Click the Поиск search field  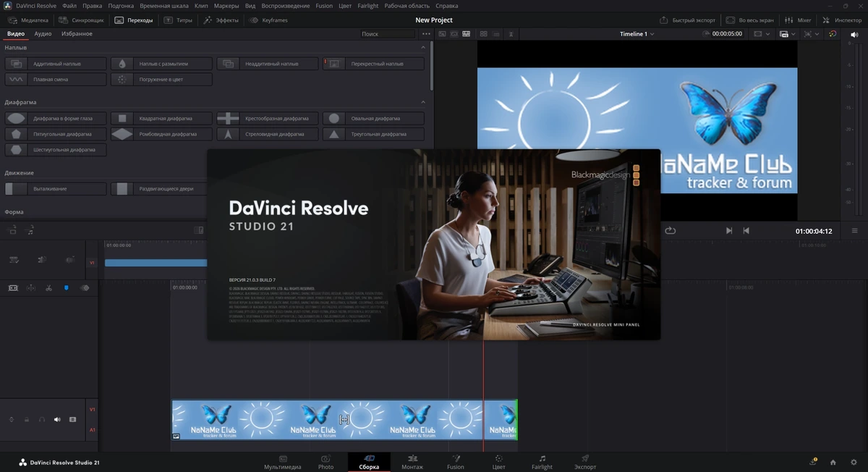(388, 34)
